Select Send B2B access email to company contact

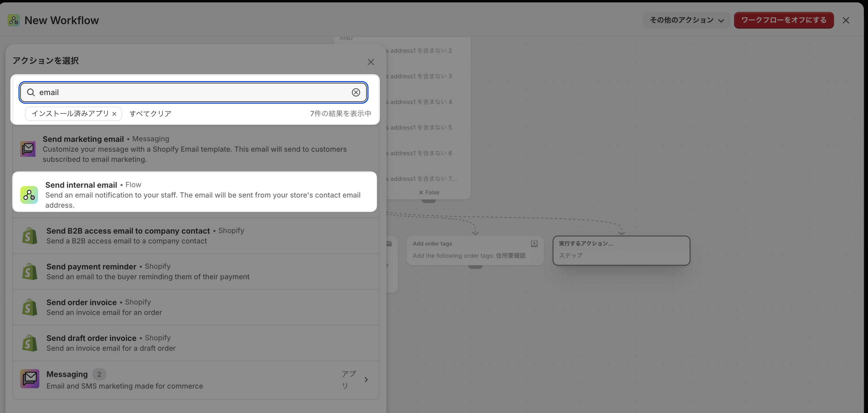(x=196, y=235)
